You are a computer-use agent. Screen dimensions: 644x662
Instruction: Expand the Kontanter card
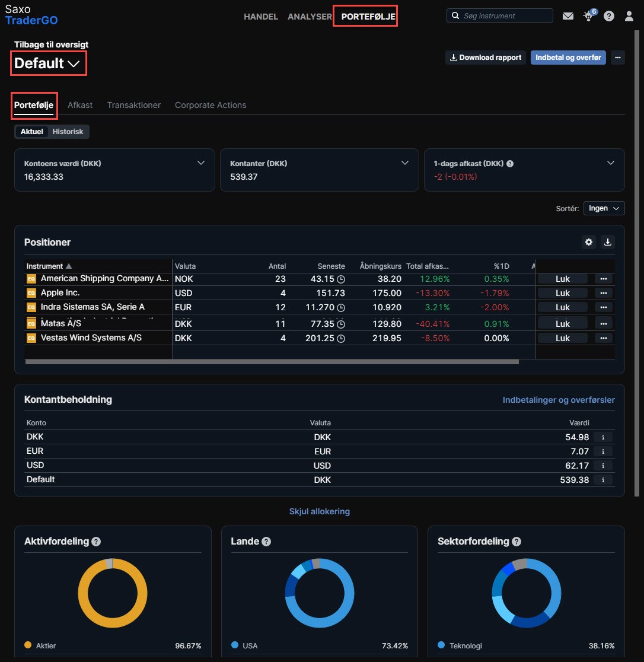[404, 163]
